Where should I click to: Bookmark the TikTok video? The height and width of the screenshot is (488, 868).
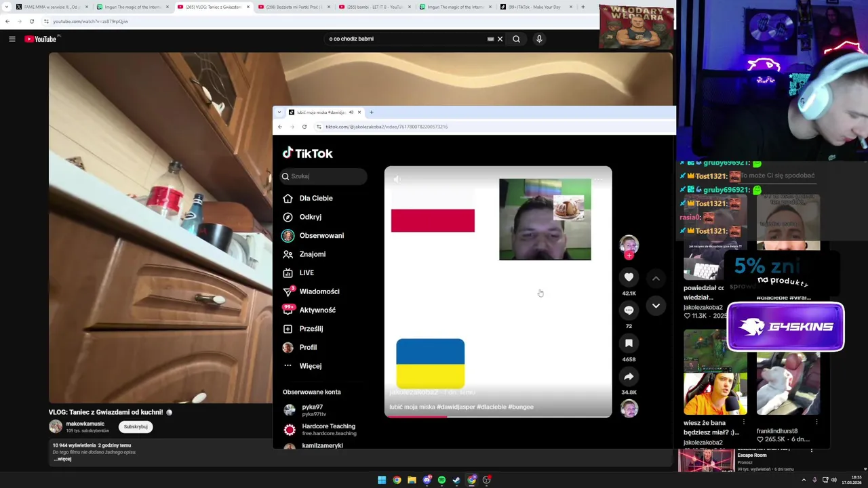click(x=629, y=344)
